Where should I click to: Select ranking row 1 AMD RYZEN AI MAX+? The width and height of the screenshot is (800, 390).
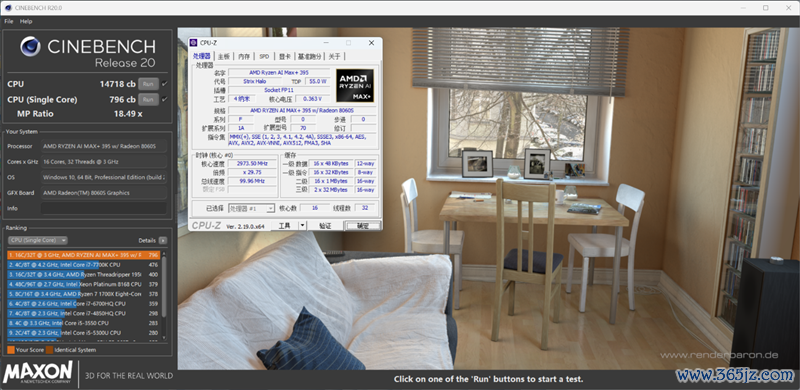(x=84, y=255)
